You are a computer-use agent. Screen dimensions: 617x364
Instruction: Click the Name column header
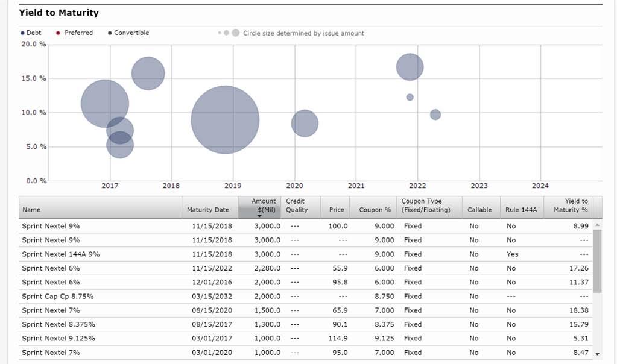[x=31, y=210]
